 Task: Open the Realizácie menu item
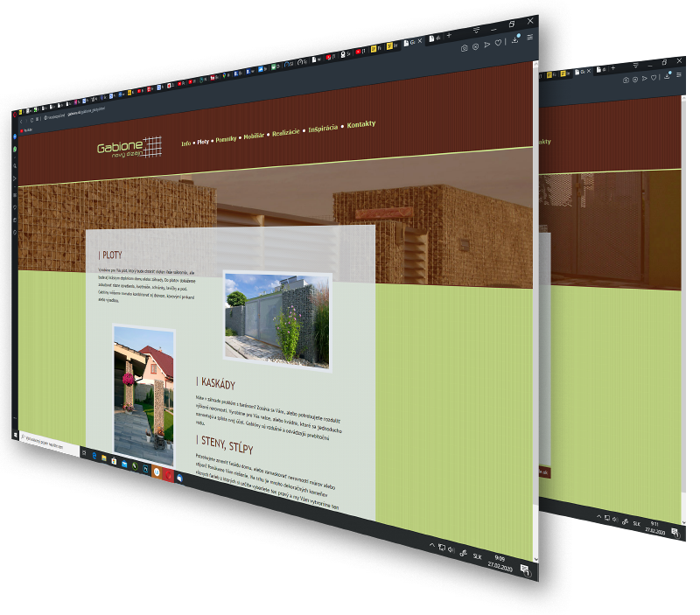[286, 133]
